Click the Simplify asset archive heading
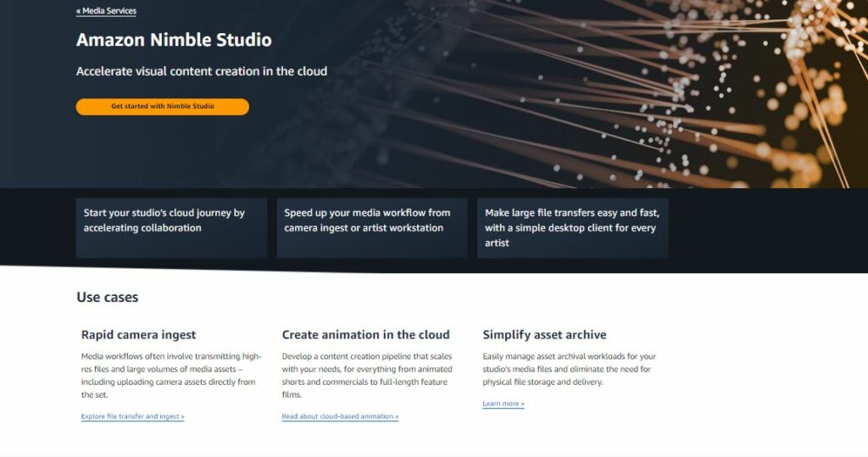The image size is (868, 457). point(544,335)
